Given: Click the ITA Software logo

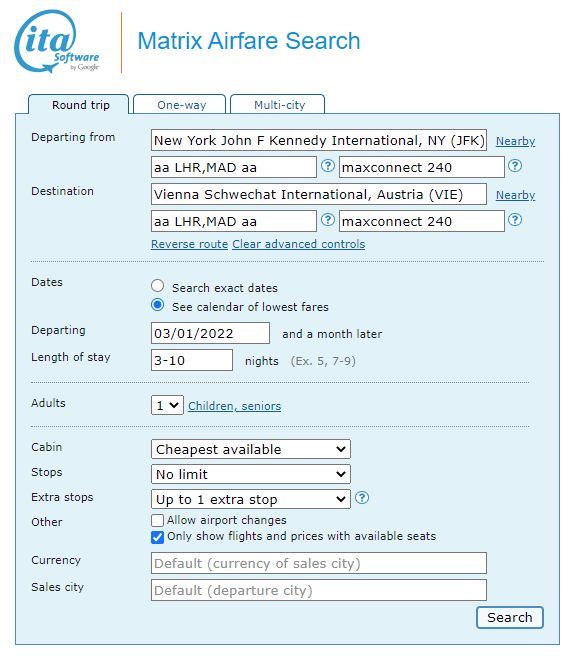Looking at the screenshot, I should [x=57, y=41].
